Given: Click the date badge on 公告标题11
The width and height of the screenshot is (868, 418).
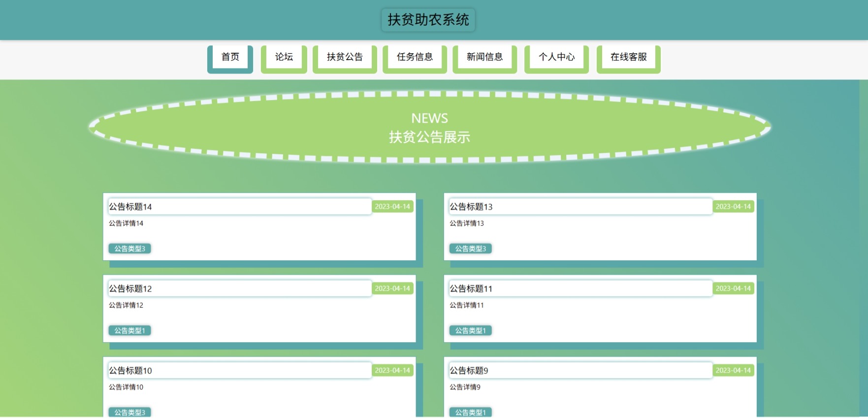Looking at the screenshot, I should tap(733, 288).
